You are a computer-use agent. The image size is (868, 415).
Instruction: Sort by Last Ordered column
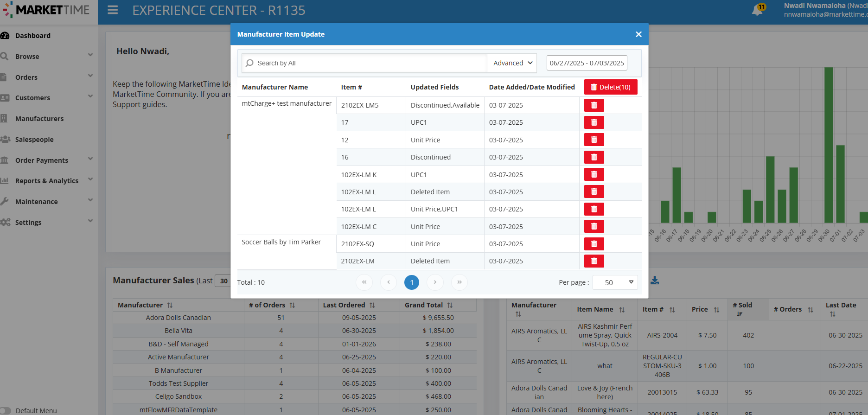pyautogui.click(x=372, y=305)
